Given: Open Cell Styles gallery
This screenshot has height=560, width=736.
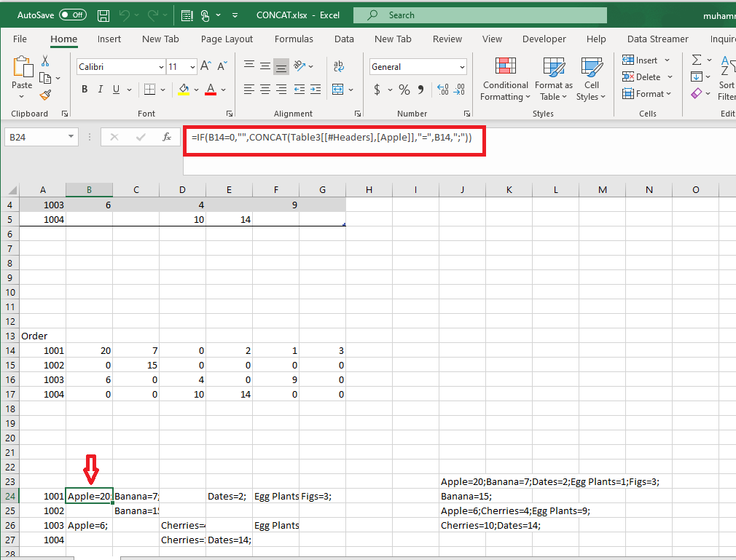Looking at the screenshot, I should coord(591,79).
